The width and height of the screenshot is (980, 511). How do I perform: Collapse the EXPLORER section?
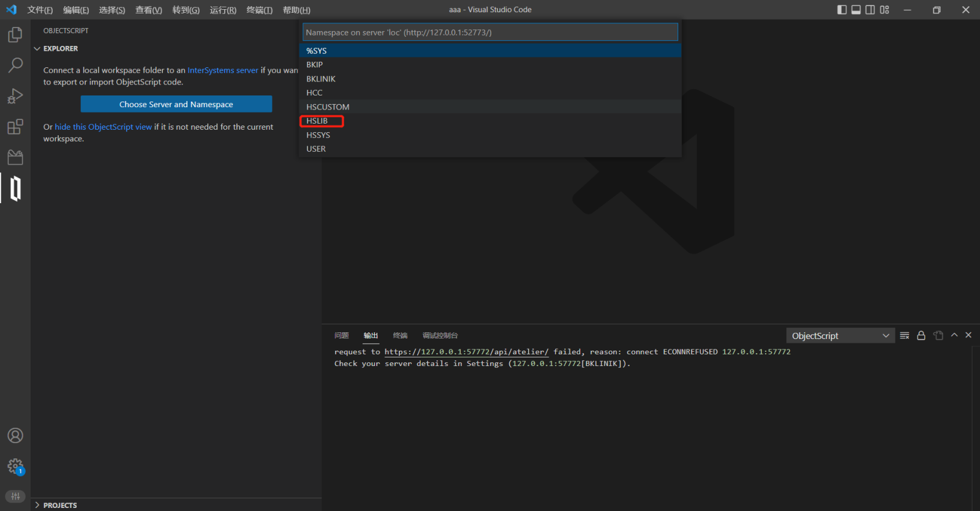60,48
